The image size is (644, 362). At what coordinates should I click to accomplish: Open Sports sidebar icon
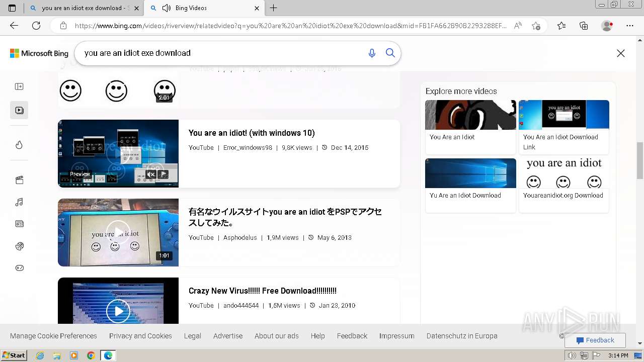coord(19,246)
